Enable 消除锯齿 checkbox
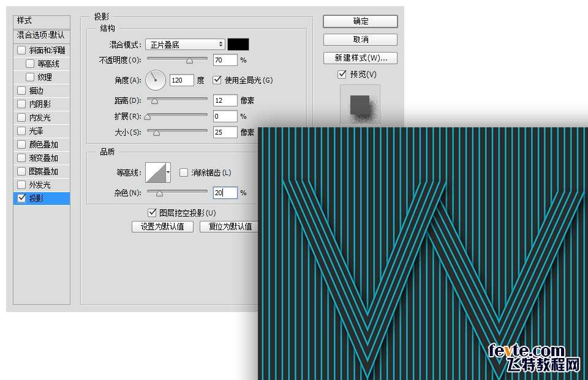588x380 pixels. [x=183, y=173]
